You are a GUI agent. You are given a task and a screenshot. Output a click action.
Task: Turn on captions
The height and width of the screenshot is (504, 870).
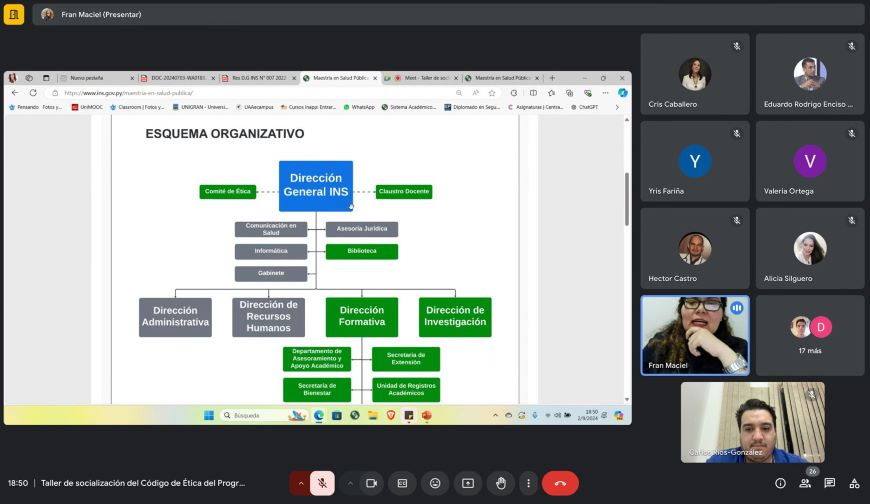point(402,483)
